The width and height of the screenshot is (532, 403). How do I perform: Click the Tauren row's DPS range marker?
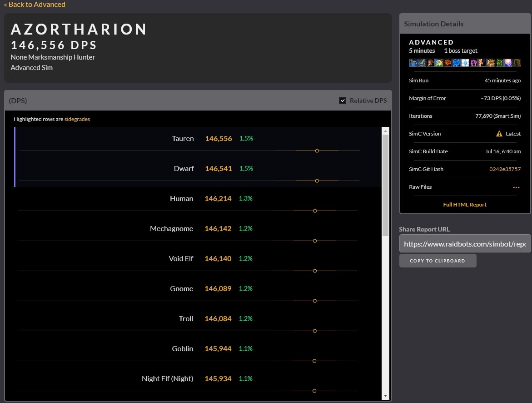click(x=317, y=151)
